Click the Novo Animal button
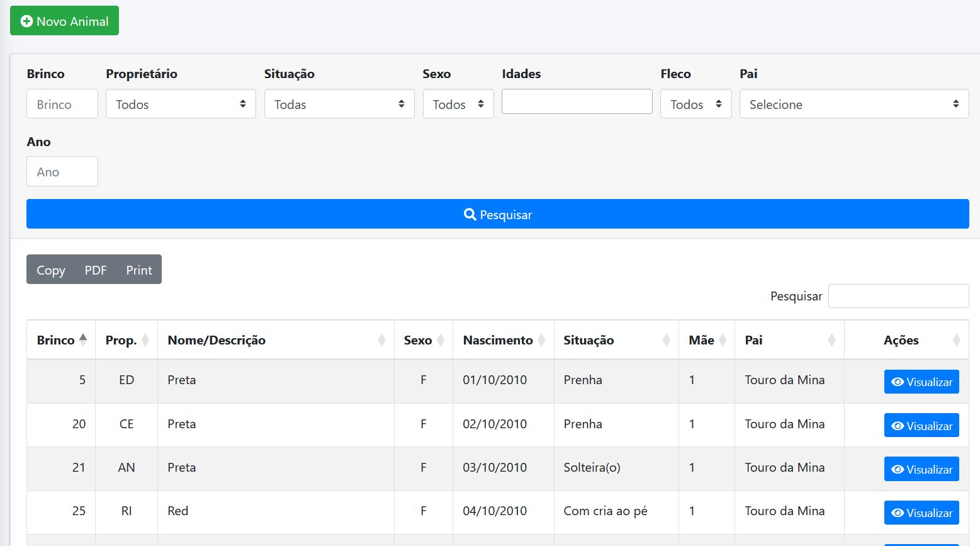Image resolution: width=980 pixels, height=546 pixels. click(x=64, y=21)
